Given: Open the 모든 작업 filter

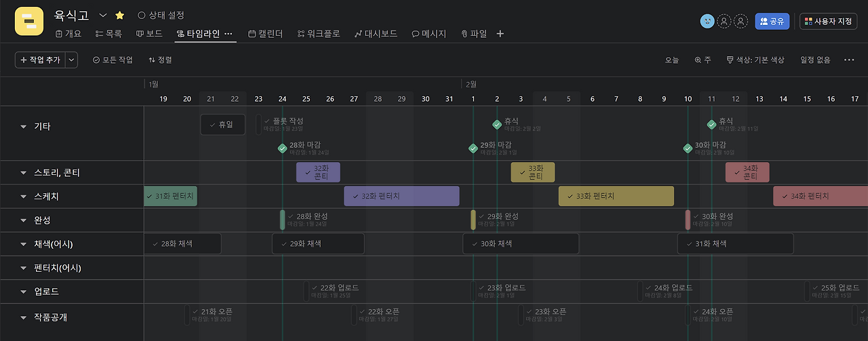Looking at the screenshot, I should coord(113,60).
